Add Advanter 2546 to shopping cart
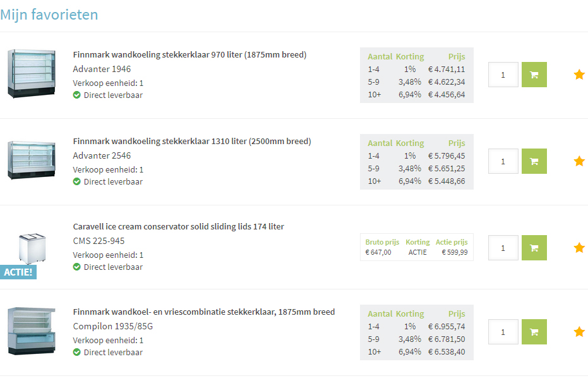This screenshot has width=588, height=383. pyautogui.click(x=534, y=161)
